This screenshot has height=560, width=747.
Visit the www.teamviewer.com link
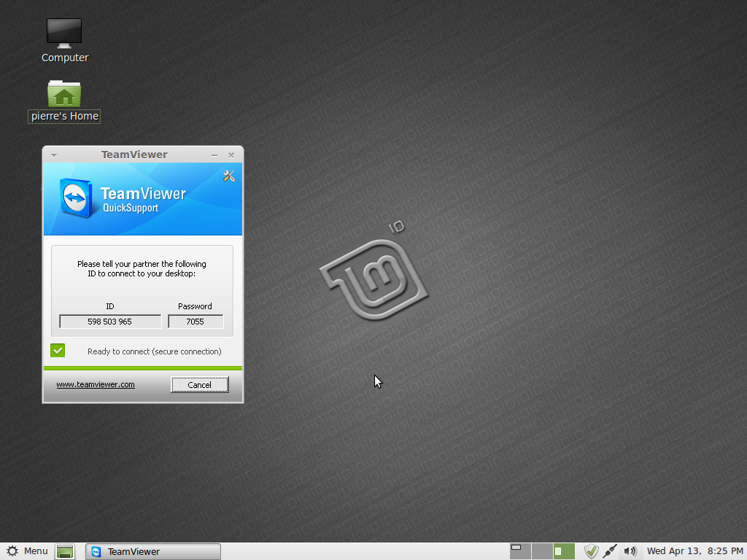[96, 384]
